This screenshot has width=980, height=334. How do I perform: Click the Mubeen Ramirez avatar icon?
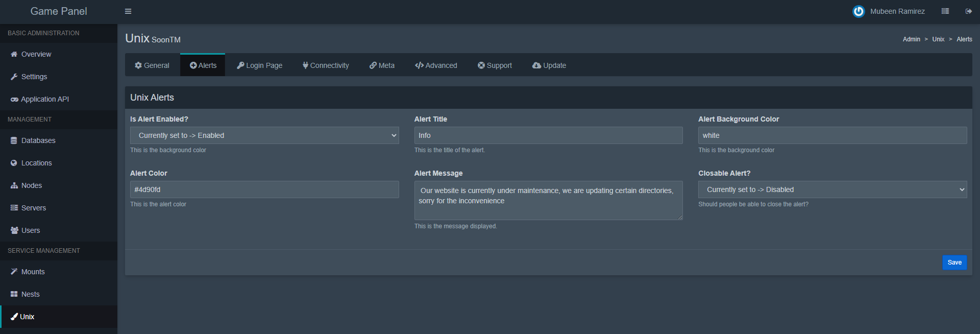point(859,11)
